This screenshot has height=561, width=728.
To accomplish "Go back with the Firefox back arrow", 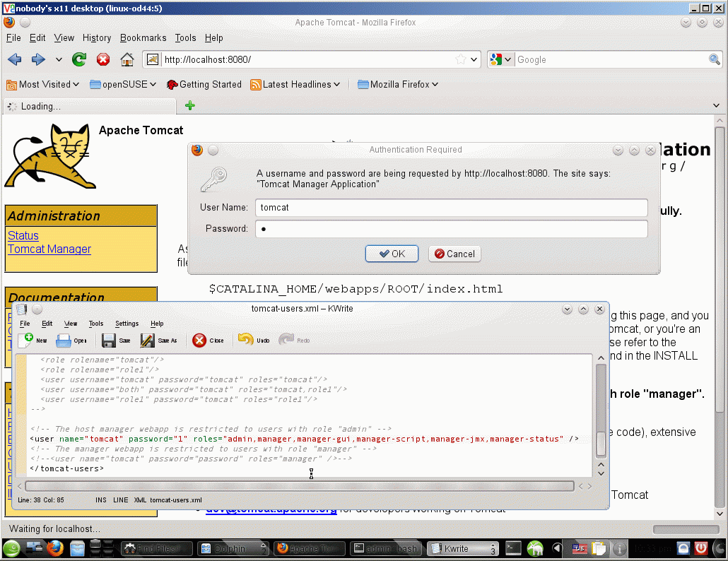I will [x=15, y=59].
